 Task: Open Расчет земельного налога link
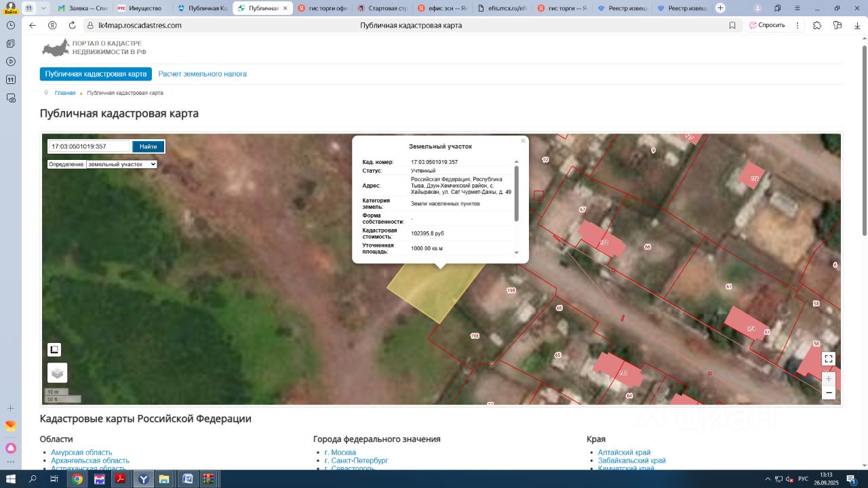pos(203,74)
